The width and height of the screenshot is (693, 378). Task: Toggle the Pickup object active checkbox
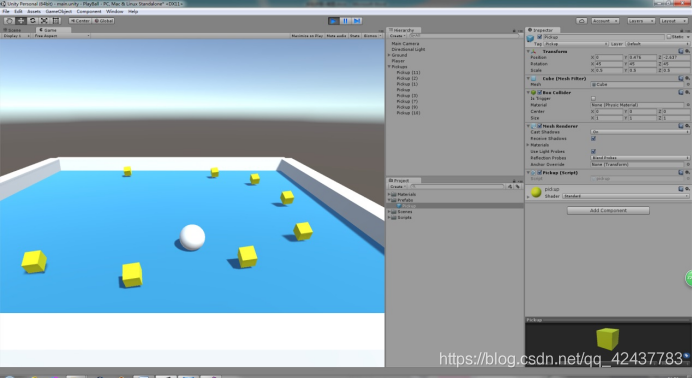(x=540, y=37)
